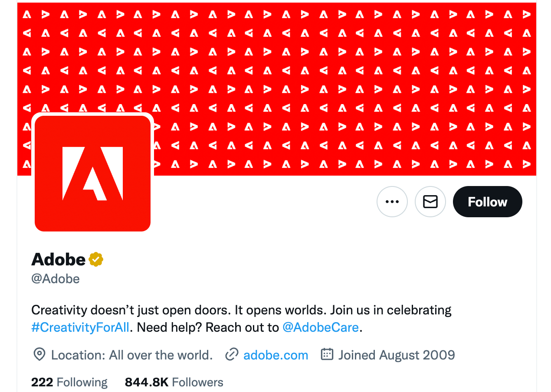Click the envelope message icon
The height and width of the screenshot is (392, 551).
[430, 202]
